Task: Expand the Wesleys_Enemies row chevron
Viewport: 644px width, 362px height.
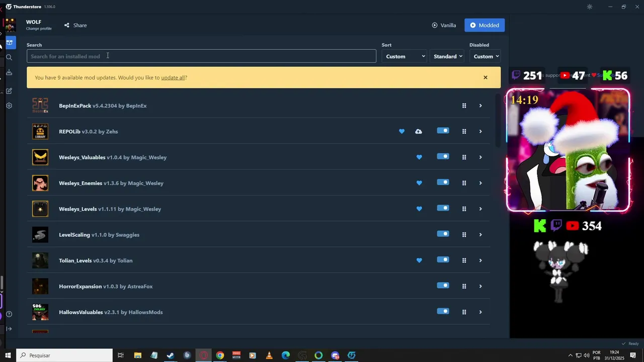Action: [480, 183]
